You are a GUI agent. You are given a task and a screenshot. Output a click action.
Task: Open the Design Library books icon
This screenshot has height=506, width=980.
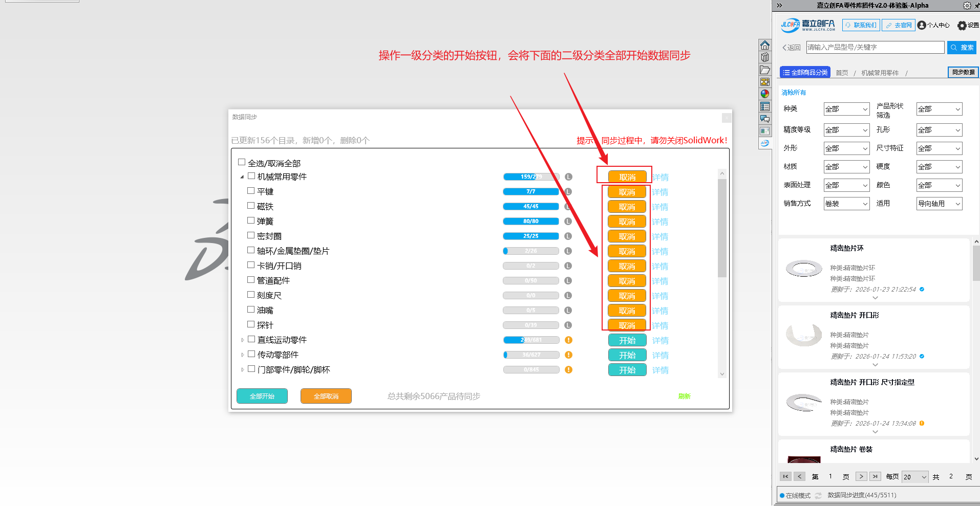tap(764, 57)
